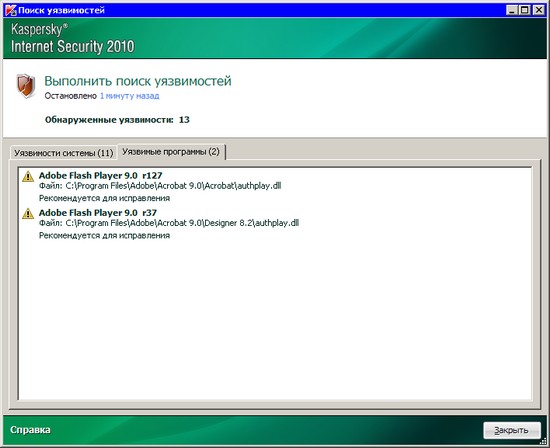Maximize the Поиск уязвимостей window
This screenshot has width=550, height=448.
524,10
